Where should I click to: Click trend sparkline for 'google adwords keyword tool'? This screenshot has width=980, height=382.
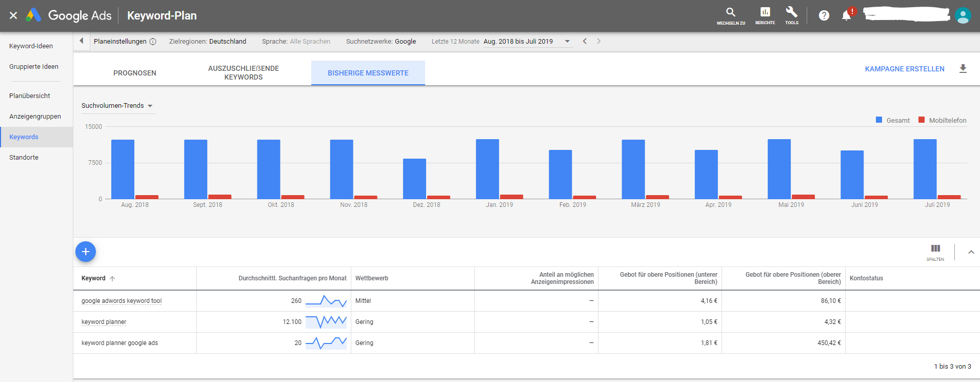326,301
